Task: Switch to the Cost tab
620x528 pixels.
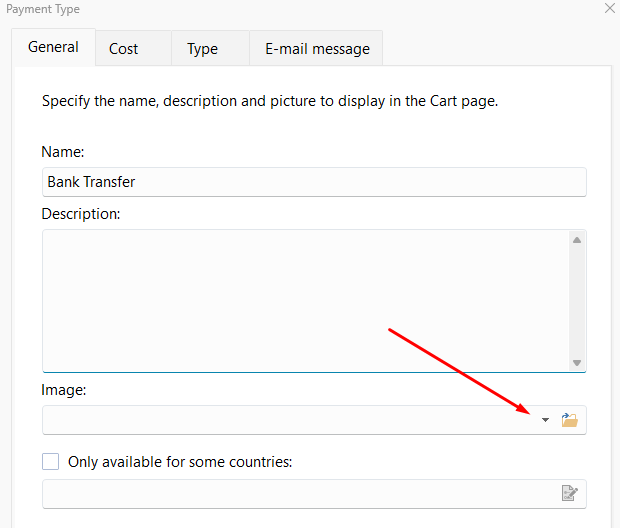Action: pyautogui.click(x=124, y=48)
